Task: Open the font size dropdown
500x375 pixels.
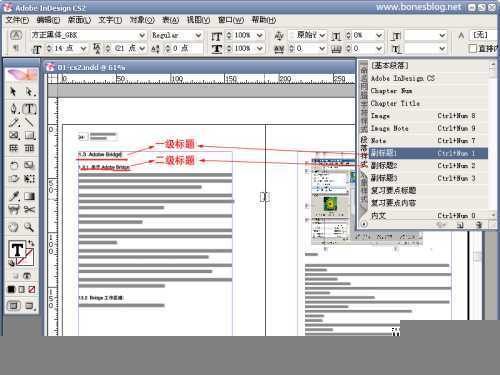Action: click(83, 49)
